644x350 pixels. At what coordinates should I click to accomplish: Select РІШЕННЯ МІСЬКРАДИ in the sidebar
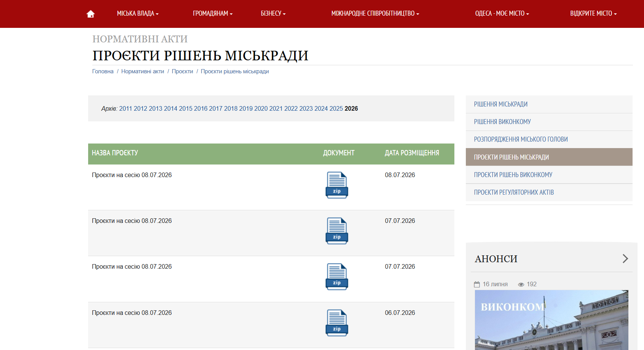549,104
